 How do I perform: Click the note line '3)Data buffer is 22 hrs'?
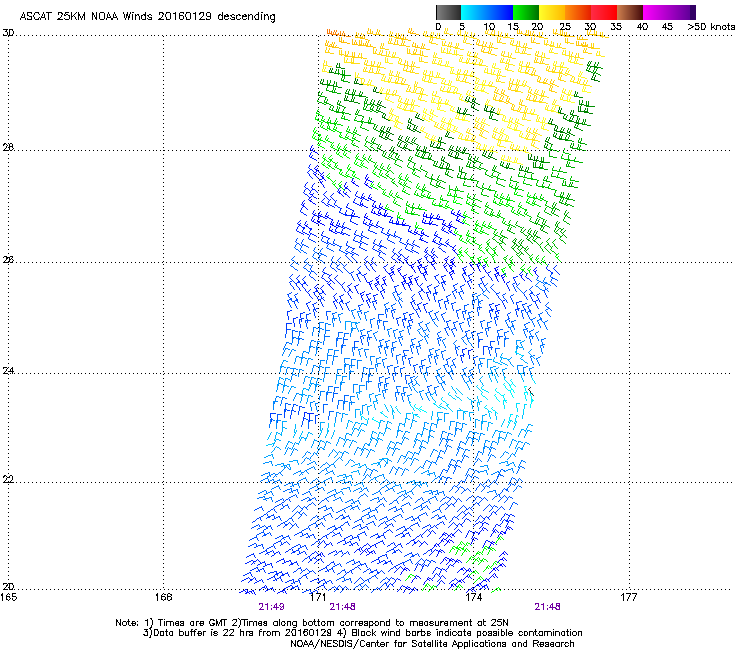click(362, 633)
